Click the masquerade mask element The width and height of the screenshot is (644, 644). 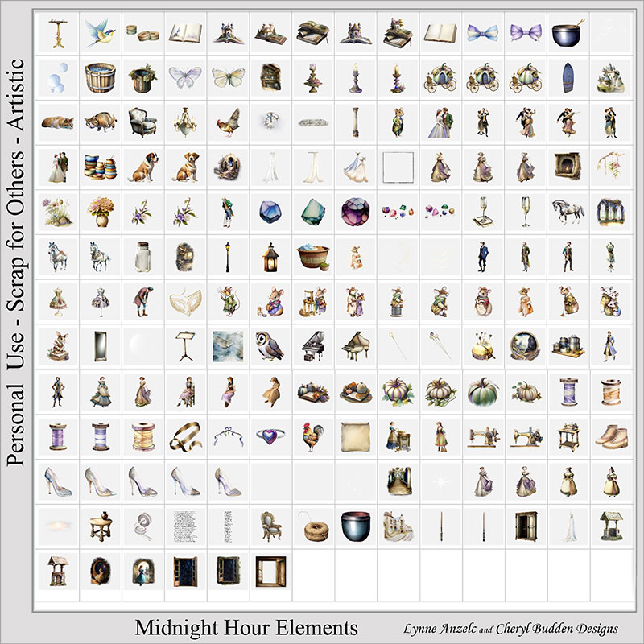point(185,302)
